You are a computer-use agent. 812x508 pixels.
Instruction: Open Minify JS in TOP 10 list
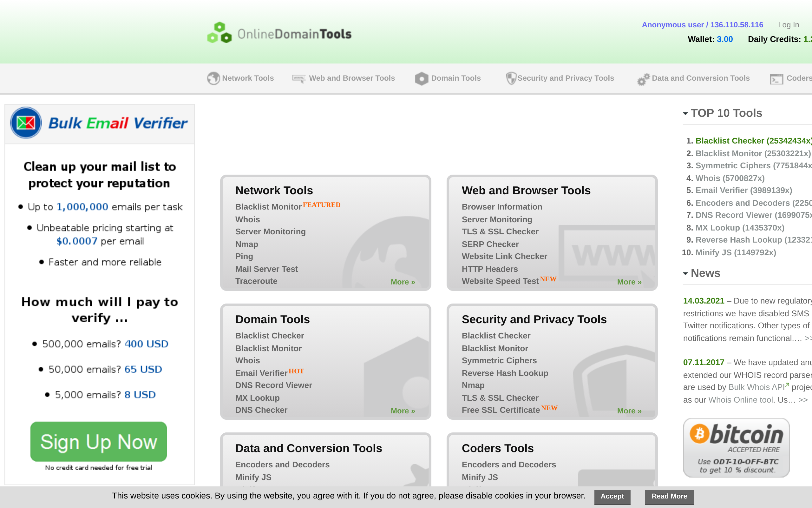pyautogui.click(x=736, y=253)
